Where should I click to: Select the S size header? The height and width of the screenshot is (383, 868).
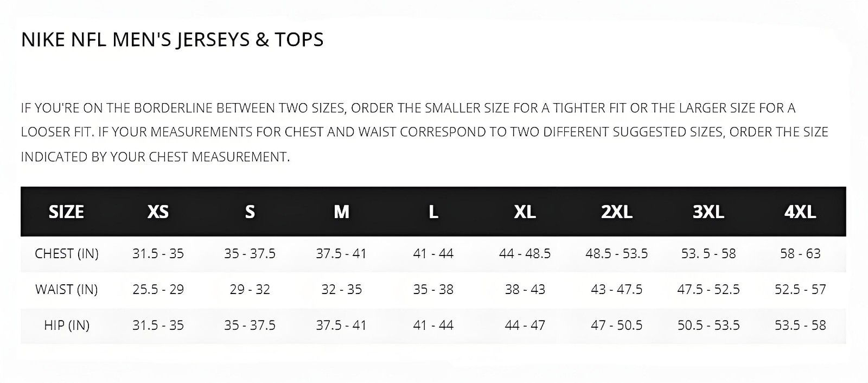tap(250, 212)
